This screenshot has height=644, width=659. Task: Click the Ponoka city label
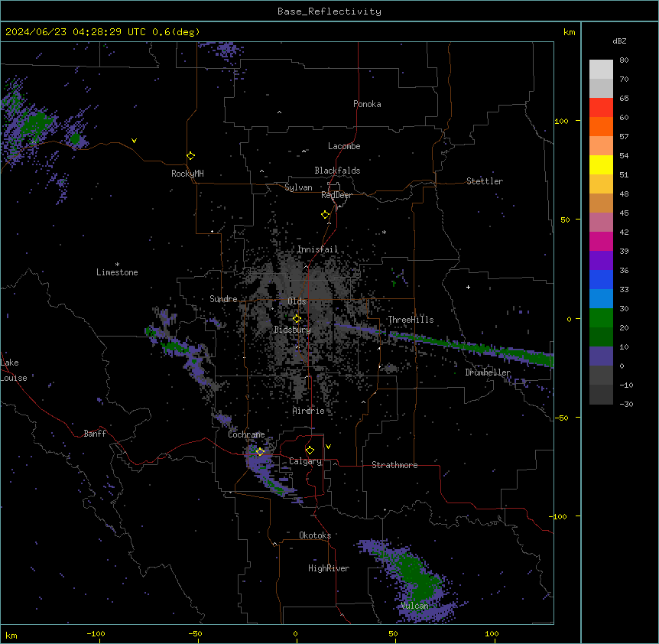pyautogui.click(x=367, y=104)
